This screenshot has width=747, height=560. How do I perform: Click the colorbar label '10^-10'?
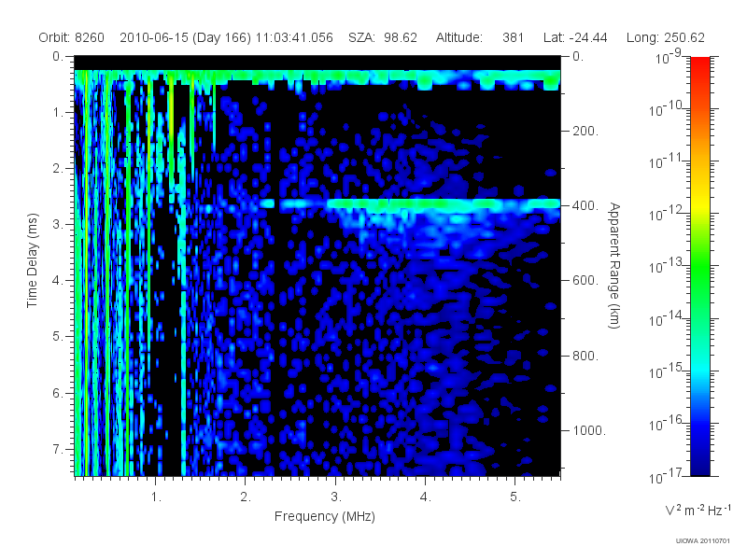click(668, 109)
